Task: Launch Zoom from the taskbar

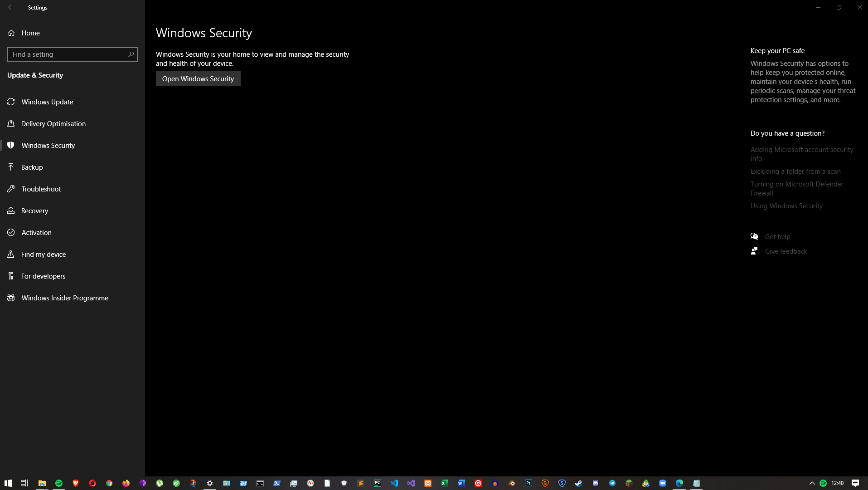Action: tap(662, 483)
